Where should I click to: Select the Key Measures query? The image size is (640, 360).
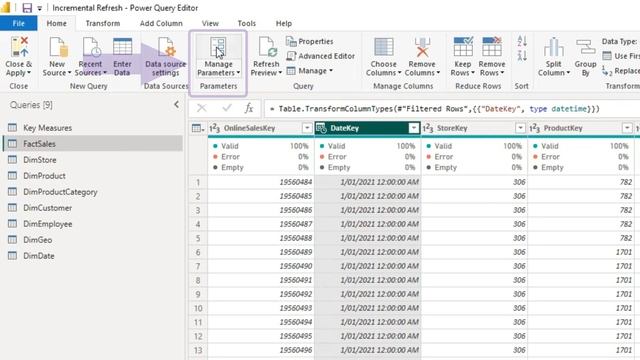coord(92,128)
